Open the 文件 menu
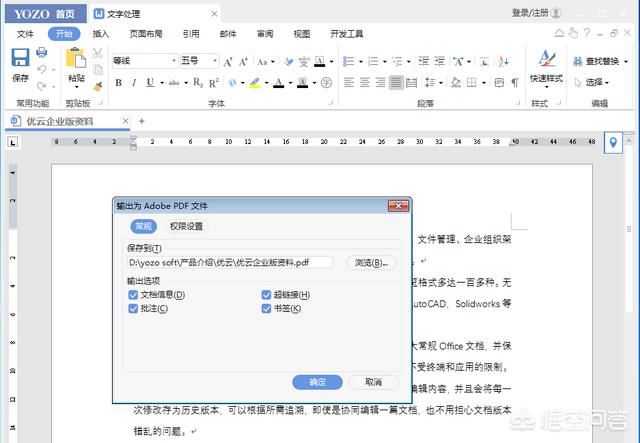Image resolution: width=640 pixels, height=443 pixels. [x=25, y=34]
